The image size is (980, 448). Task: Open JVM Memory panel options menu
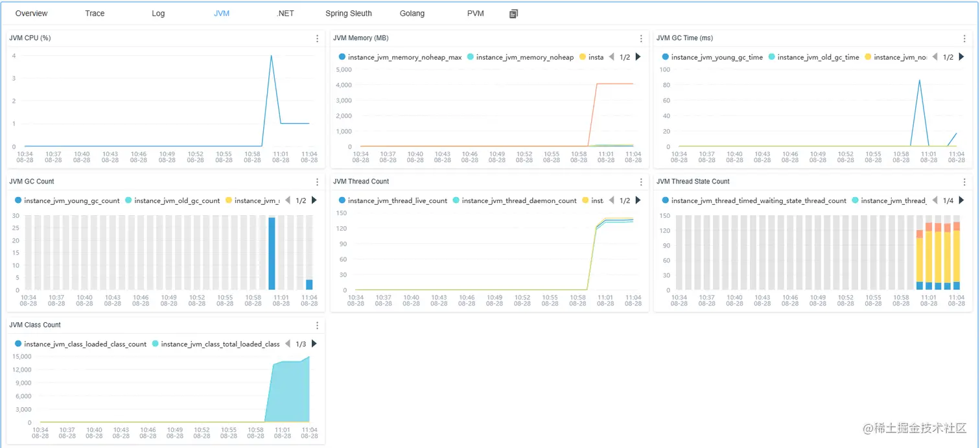tap(641, 38)
